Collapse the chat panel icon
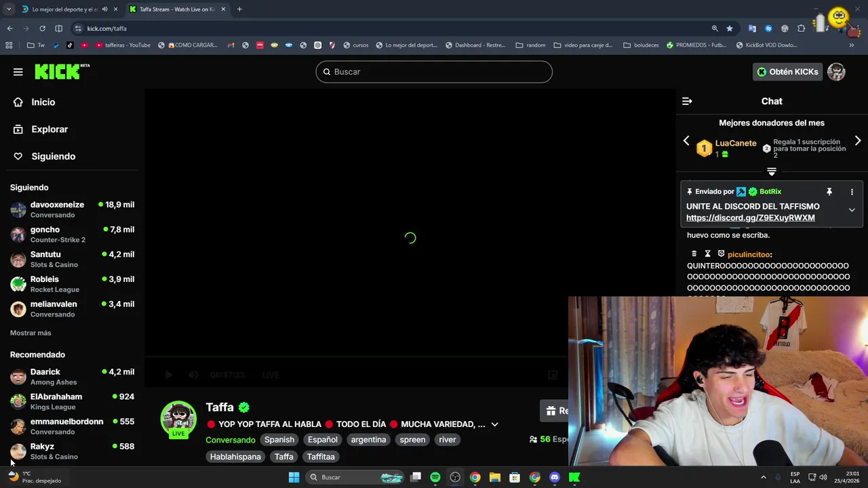 (687, 101)
